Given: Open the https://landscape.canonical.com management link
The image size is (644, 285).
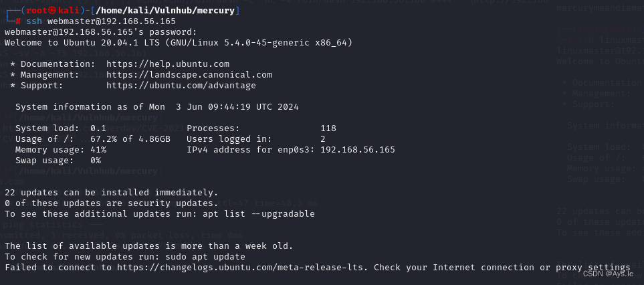Looking at the screenshot, I should (x=189, y=75).
